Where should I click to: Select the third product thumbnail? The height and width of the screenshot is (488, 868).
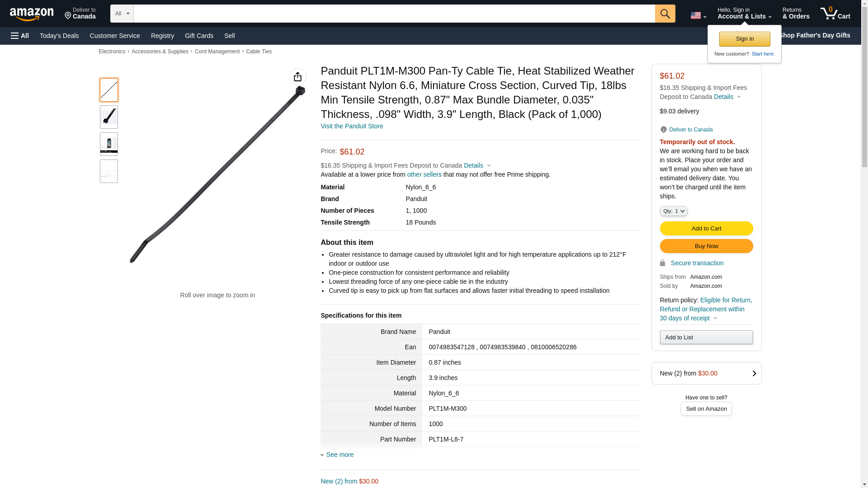(108, 144)
